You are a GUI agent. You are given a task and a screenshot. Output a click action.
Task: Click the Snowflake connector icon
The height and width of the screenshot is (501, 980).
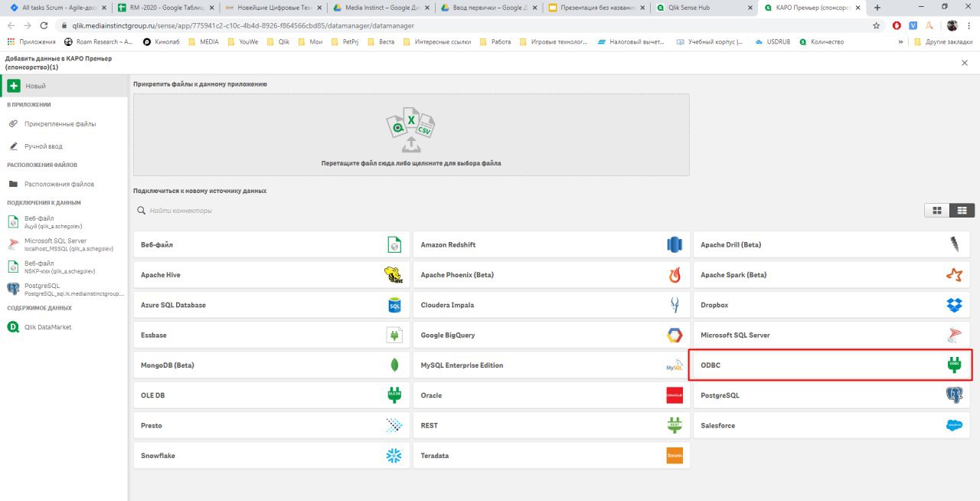click(394, 456)
